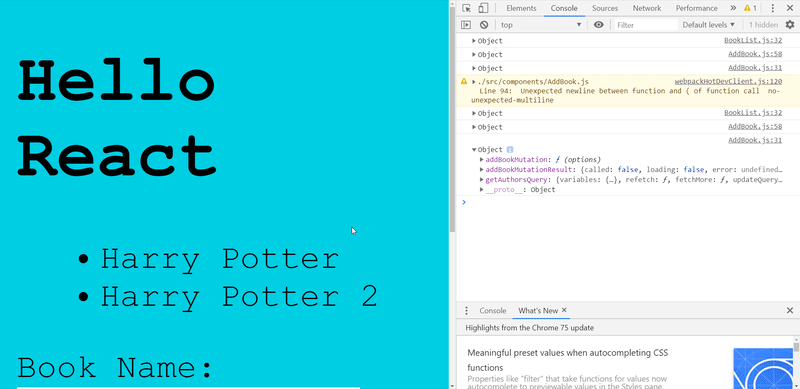Show the console sidebar icon
This screenshot has width=800, height=389.
coord(466,25)
